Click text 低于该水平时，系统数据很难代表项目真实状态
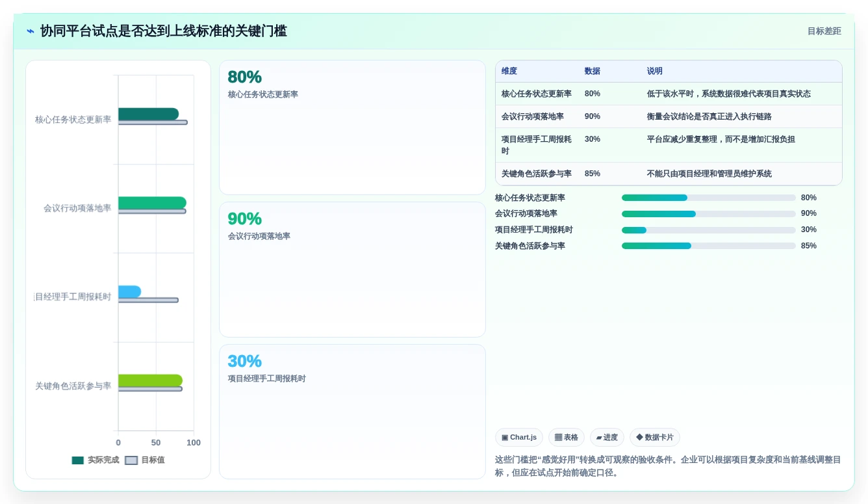Screen dimensions: 868x504 coord(729,94)
